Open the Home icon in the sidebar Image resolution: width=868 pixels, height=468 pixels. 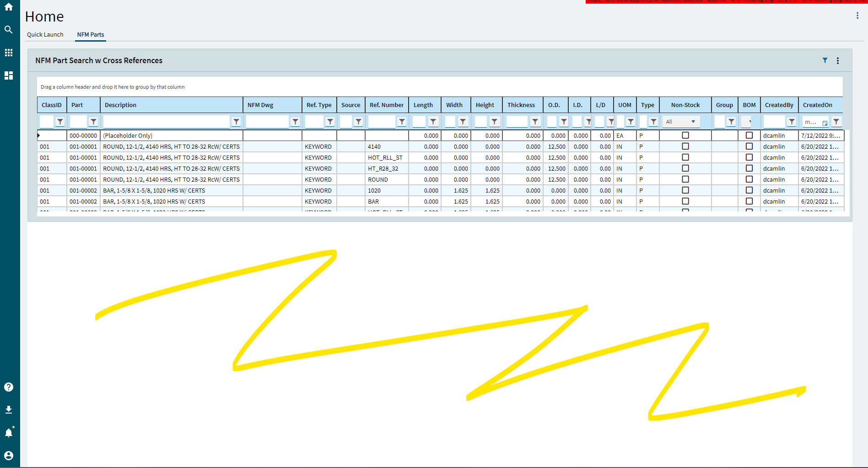tap(8, 6)
